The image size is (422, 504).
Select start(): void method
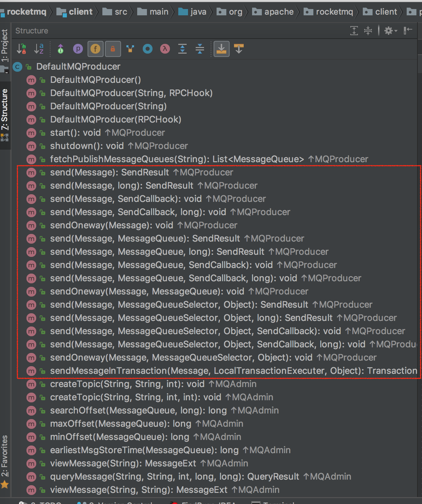107,133
